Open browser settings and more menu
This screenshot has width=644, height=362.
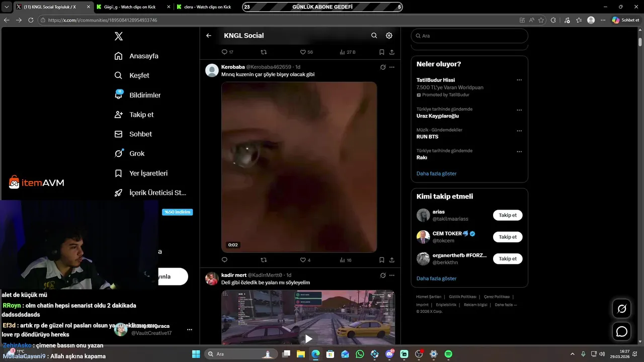click(603, 20)
